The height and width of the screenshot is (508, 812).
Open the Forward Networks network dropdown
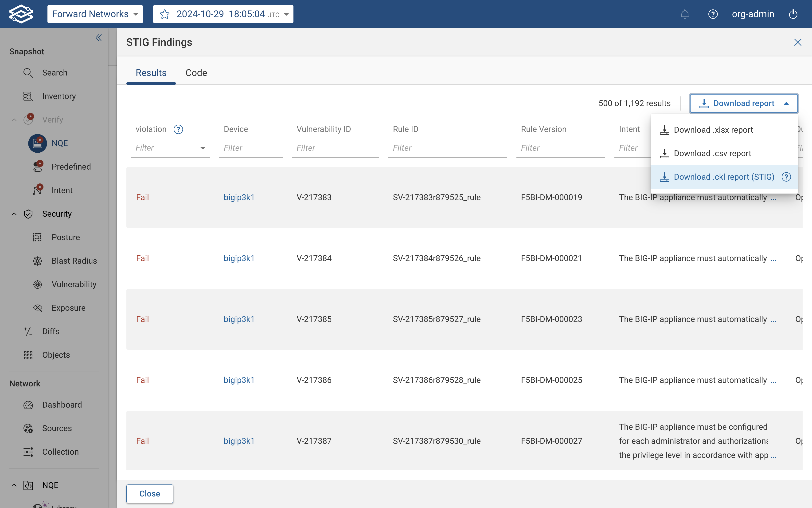(x=95, y=14)
